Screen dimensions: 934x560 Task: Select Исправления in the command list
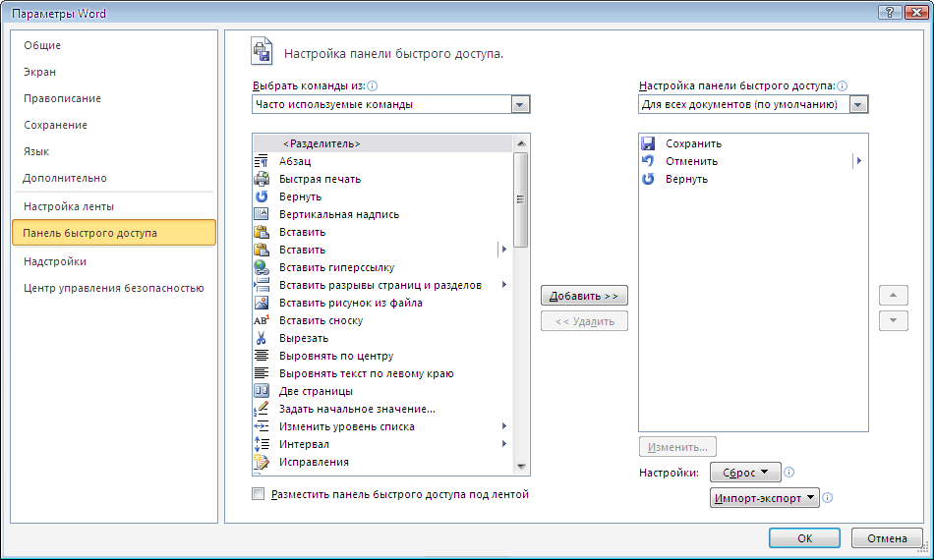tap(382, 462)
